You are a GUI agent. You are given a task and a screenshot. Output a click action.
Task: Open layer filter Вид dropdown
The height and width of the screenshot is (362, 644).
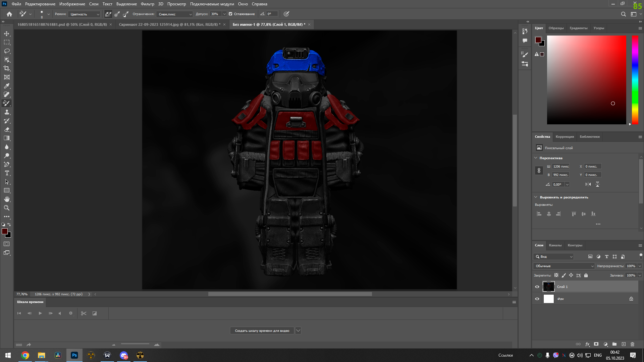pyautogui.click(x=554, y=257)
